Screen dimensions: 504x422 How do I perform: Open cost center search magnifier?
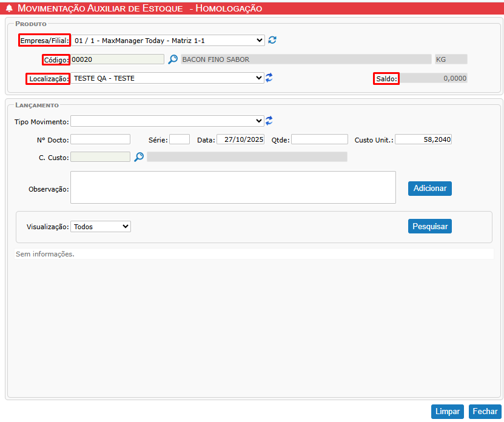[139, 157]
